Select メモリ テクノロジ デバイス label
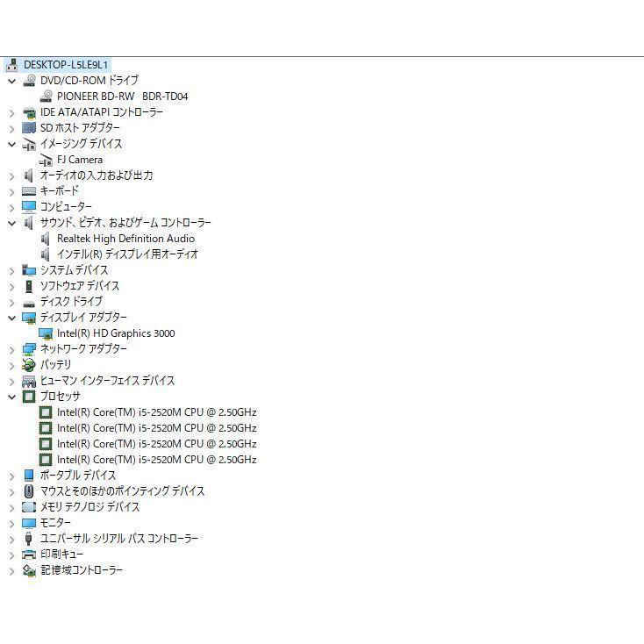This screenshot has width=644, height=644. 90,507
